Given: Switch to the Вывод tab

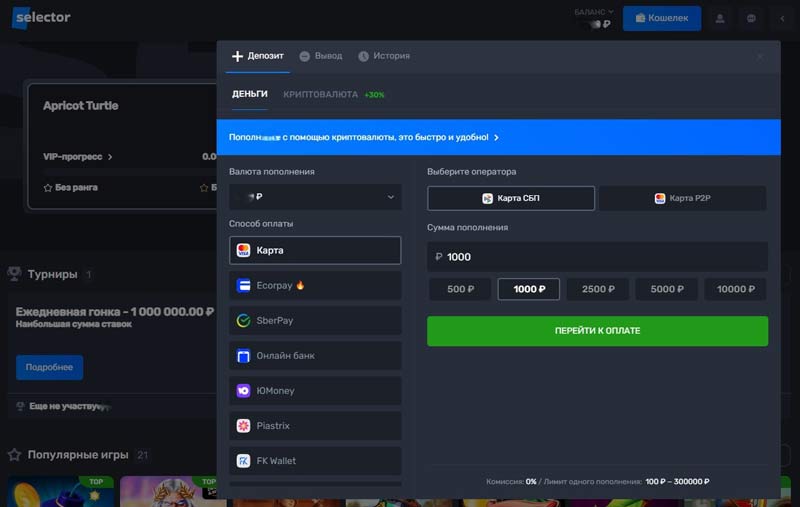Looking at the screenshot, I should [321, 56].
